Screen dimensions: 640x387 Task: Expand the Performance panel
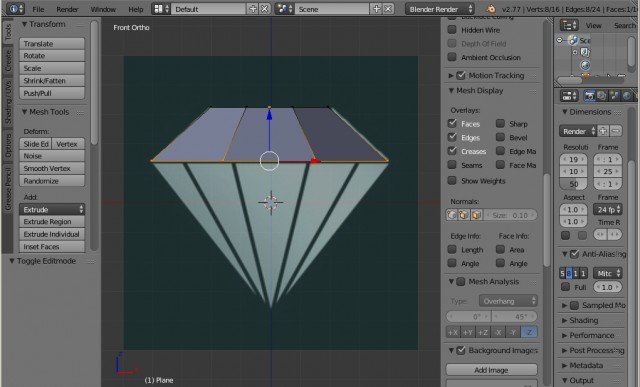pyautogui.click(x=564, y=336)
